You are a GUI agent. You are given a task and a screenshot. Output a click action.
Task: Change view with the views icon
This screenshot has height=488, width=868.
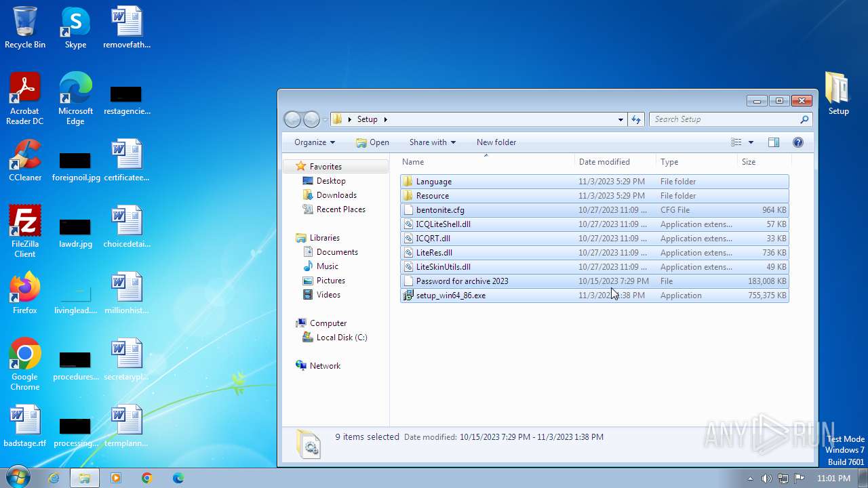[736, 142]
